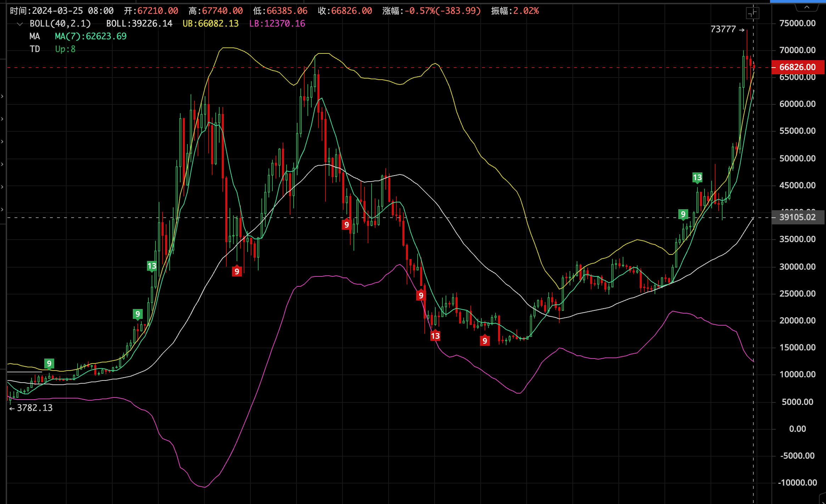Screen dimensions: 826x504
Task: Click the 收:66826.00 close price value
Action: click(x=345, y=11)
